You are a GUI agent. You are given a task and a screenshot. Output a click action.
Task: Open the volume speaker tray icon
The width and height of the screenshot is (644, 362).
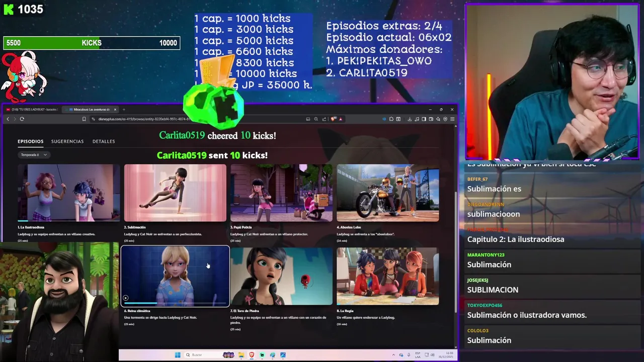(433, 355)
